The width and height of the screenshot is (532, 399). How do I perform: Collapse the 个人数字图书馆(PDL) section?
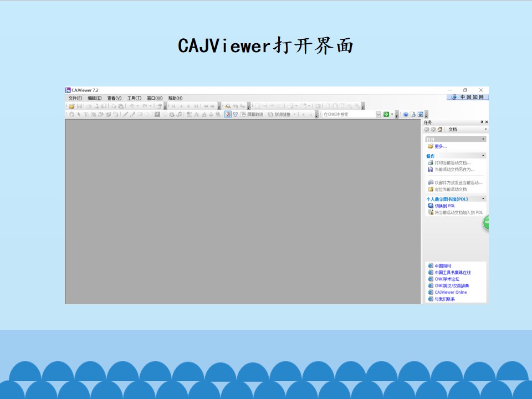(x=483, y=198)
